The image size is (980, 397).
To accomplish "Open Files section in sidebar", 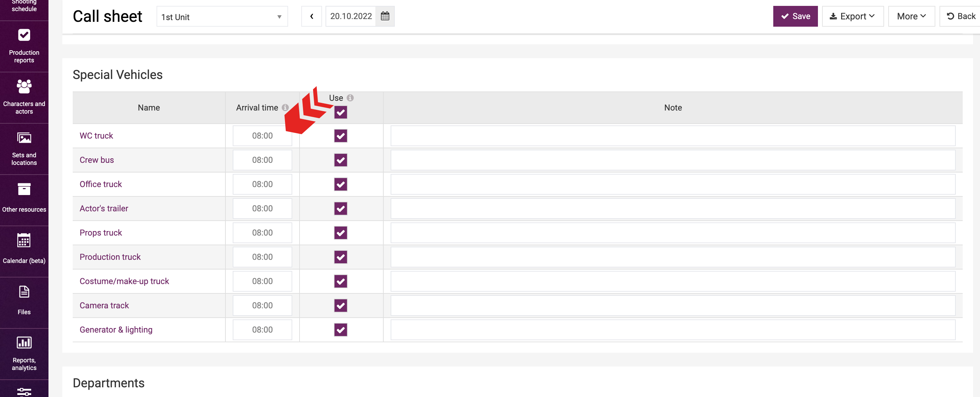I will 24,303.
